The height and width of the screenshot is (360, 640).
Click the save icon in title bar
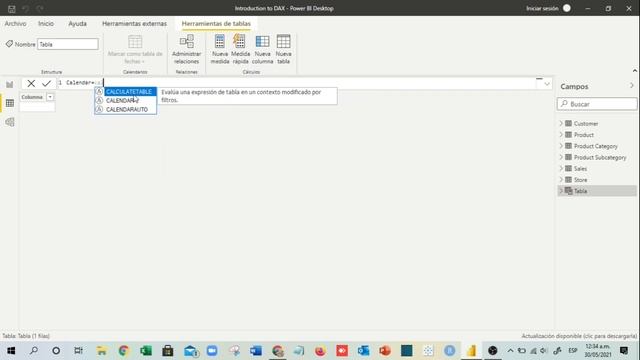click(11, 9)
